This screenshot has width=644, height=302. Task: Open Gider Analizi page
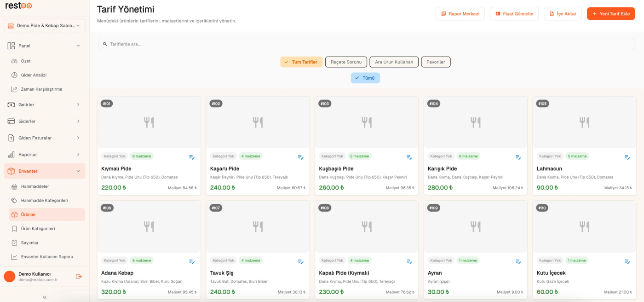point(47,75)
